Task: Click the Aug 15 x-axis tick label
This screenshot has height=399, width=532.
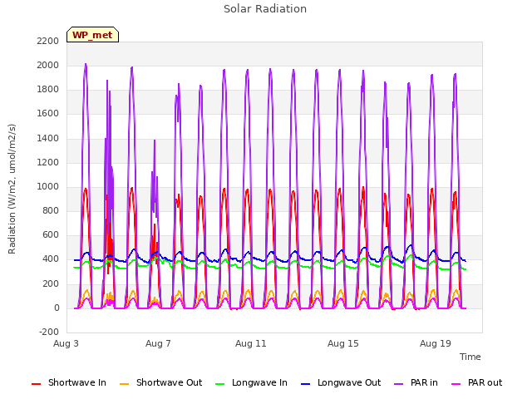Action: coord(343,343)
